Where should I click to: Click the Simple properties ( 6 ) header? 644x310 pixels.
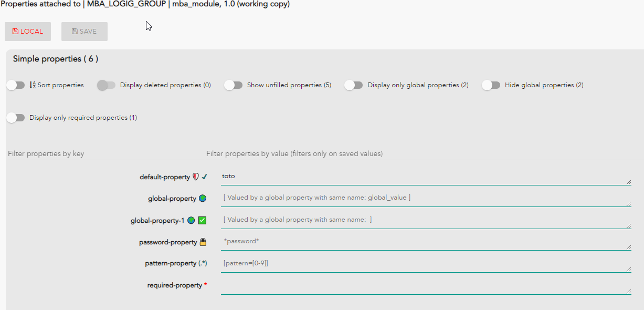coord(56,59)
